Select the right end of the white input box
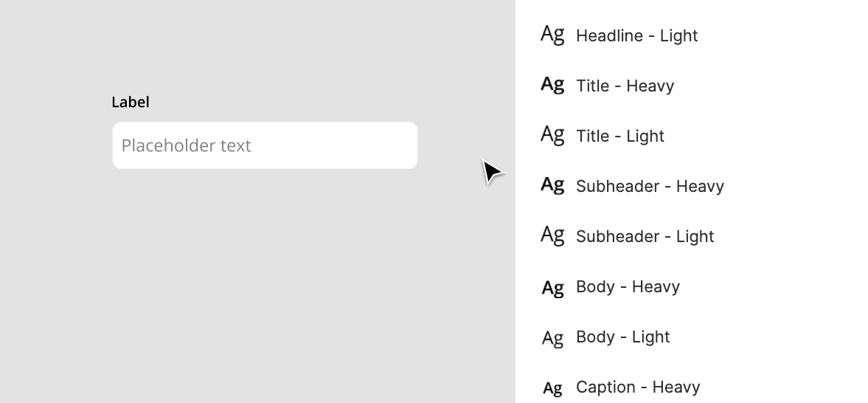868x403 pixels. pos(407,145)
